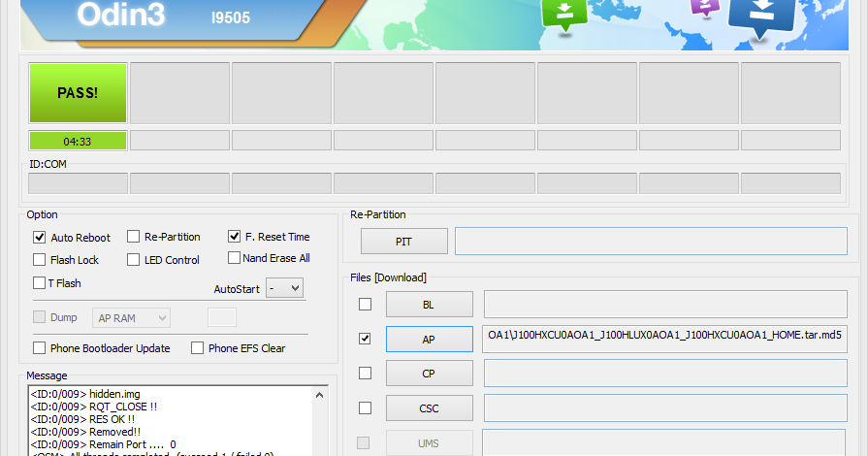The height and width of the screenshot is (456, 868).
Task: Enable the Re-Partition checkbox
Action: tap(134, 237)
